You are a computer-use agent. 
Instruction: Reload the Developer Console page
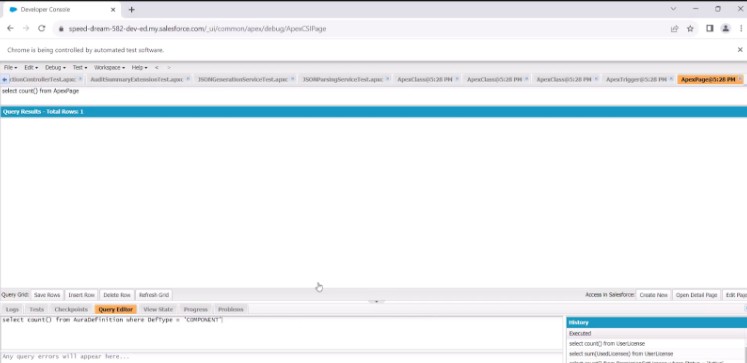41,29
